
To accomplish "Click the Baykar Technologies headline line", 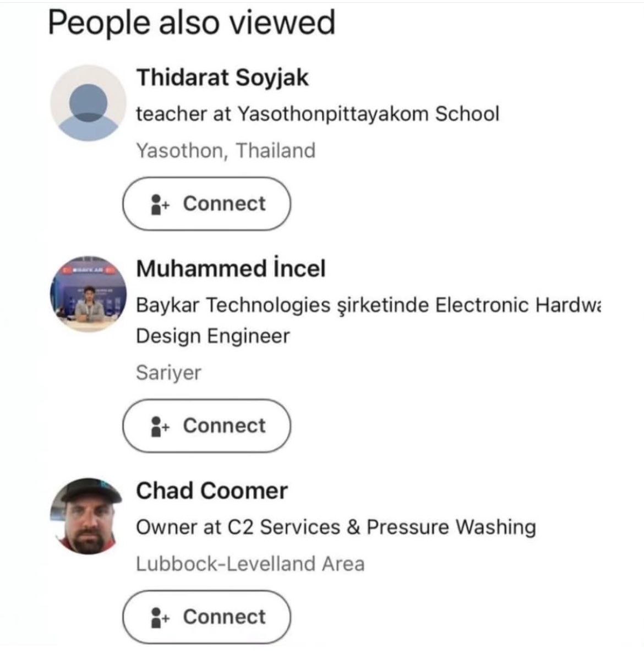I will (x=368, y=305).
